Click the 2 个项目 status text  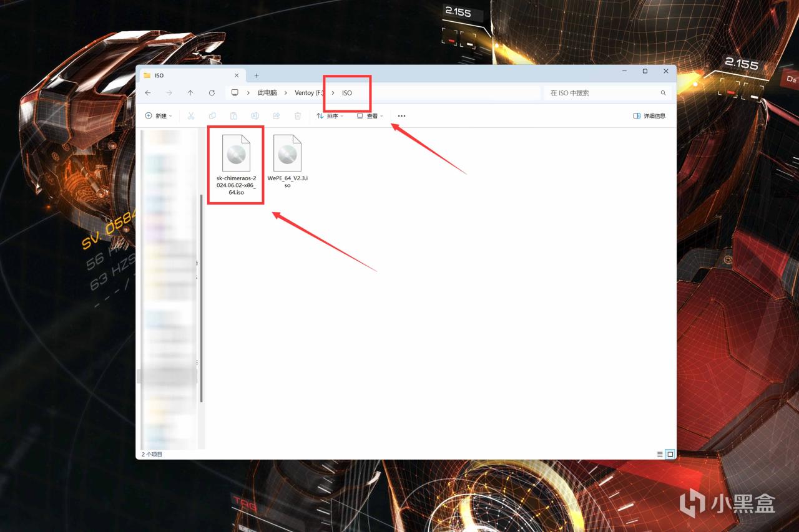coord(152,455)
